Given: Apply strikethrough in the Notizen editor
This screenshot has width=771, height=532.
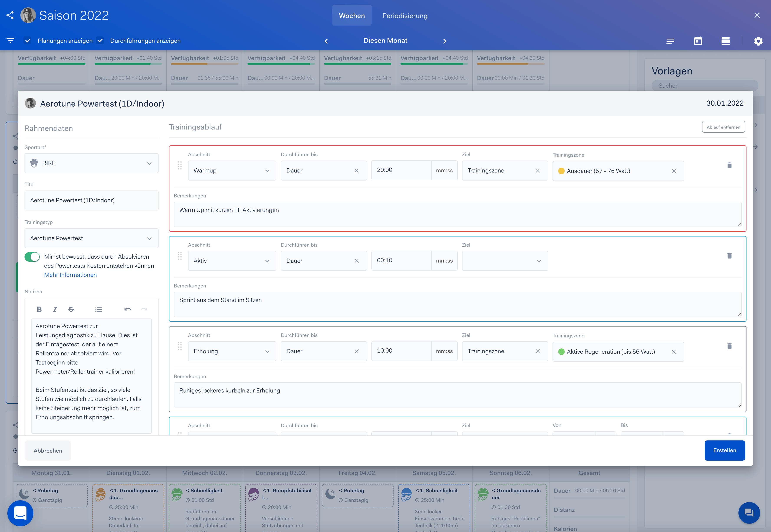Looking at the screenshot, I should point(71,309).
